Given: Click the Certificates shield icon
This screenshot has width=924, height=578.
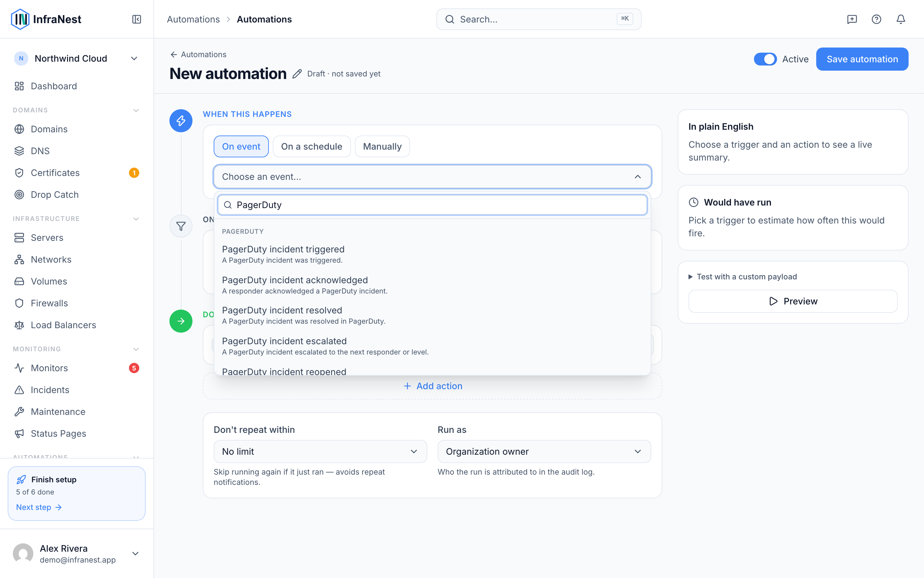Looking at the screenshot, I should [x=19, y=173].
